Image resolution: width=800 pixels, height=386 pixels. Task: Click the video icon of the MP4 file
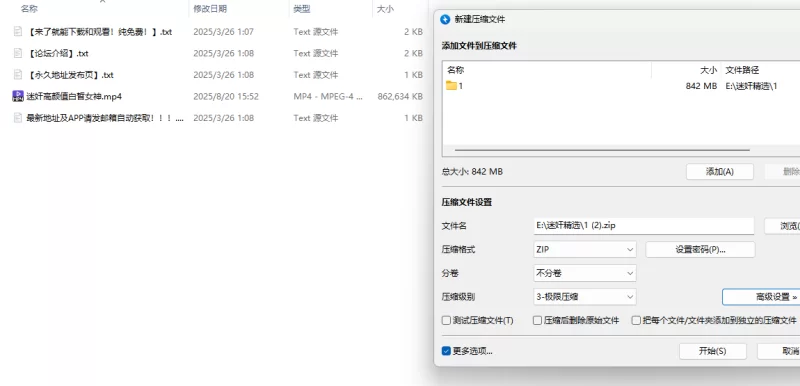coord(18,96)
